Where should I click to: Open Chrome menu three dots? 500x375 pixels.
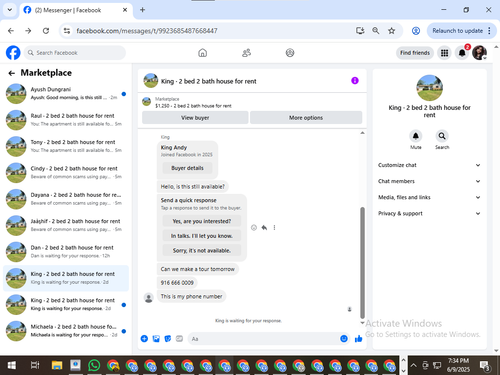(489, 31)
